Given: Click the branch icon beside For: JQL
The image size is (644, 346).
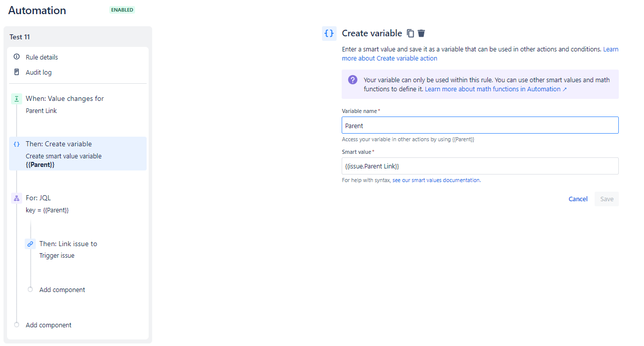Looking at the screenshot, I should coord(17,198).
